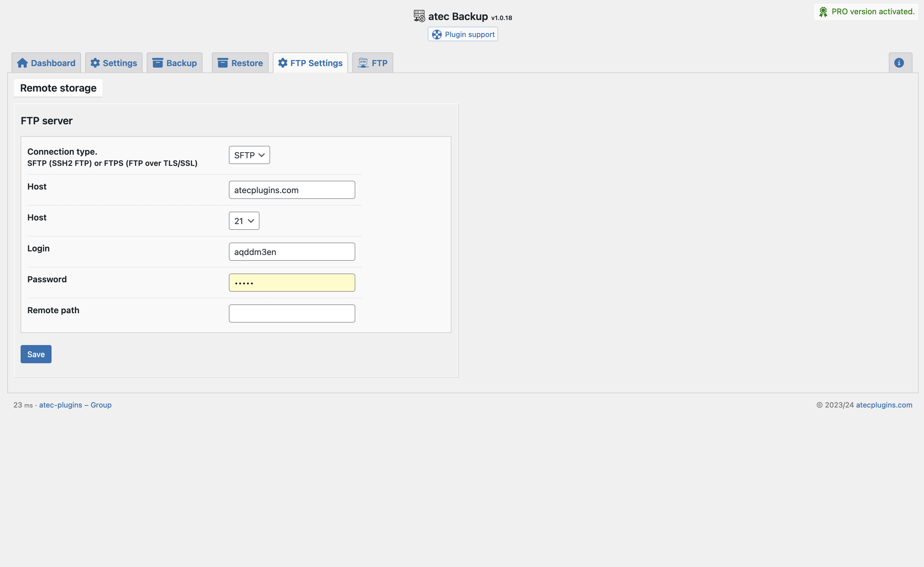Viewport: 924px width, 567px height.
Task: Click the lifebuoy icon in Plugin support
Action: pos(437,35)
